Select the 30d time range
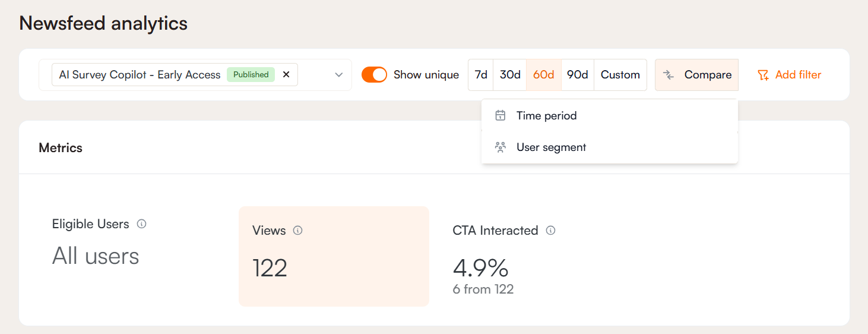868x334 pixels. tap(510, 75)
